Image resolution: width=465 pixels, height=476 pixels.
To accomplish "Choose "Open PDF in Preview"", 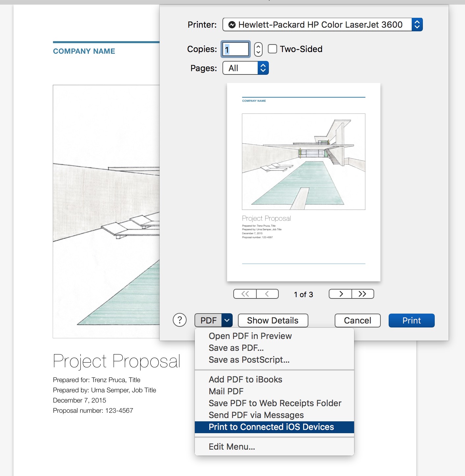I will point(250,336).
